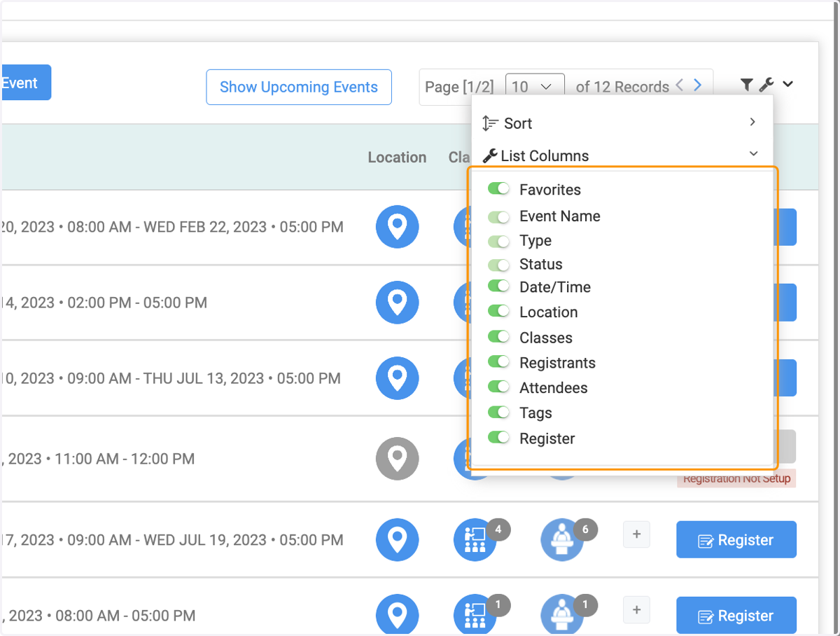Click Register button for Jul 19, 2023 event
The height and width of the screenshot is (636, 840).
click(x=736, y=539)
